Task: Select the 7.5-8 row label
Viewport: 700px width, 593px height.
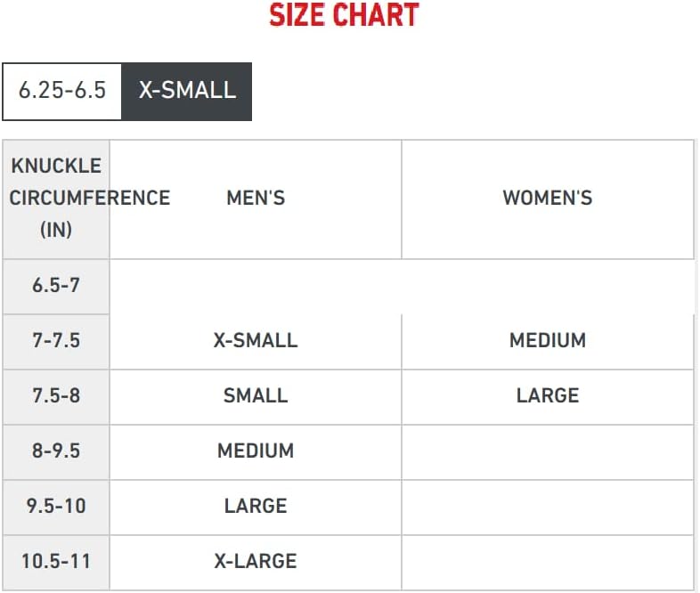Action: pos(56,397)
